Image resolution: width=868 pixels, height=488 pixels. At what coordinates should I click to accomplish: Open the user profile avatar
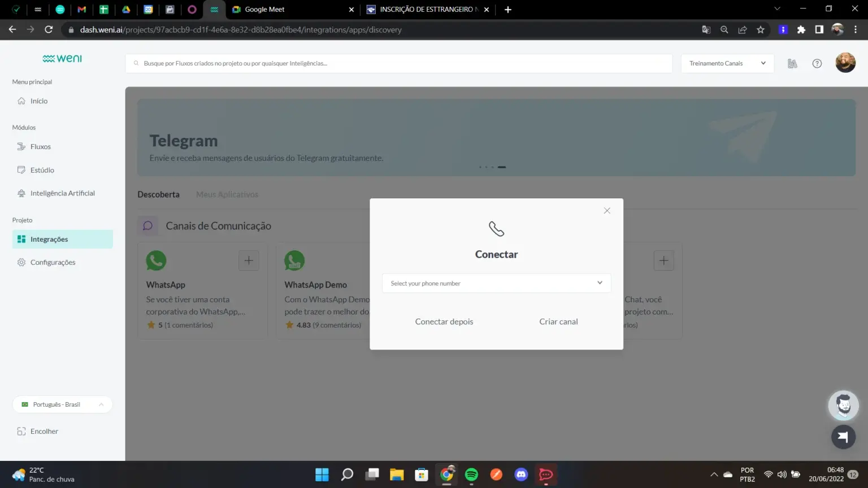845,63
